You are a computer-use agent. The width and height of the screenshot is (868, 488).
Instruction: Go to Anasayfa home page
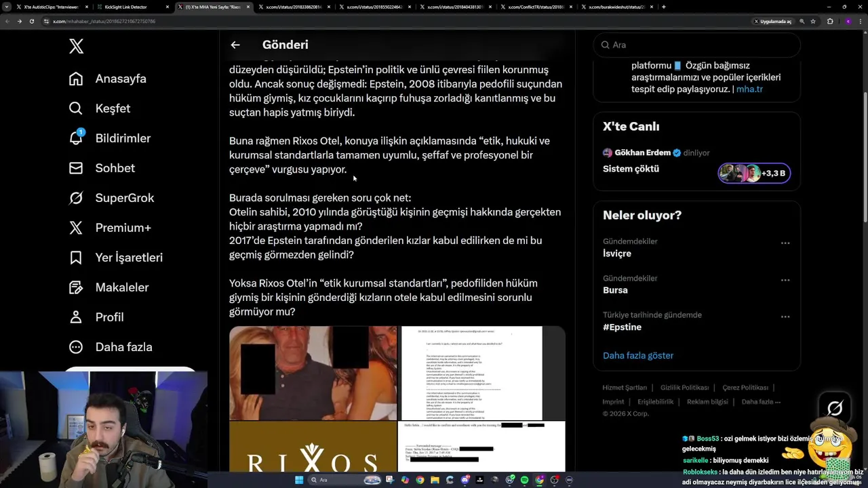[108, 79]
